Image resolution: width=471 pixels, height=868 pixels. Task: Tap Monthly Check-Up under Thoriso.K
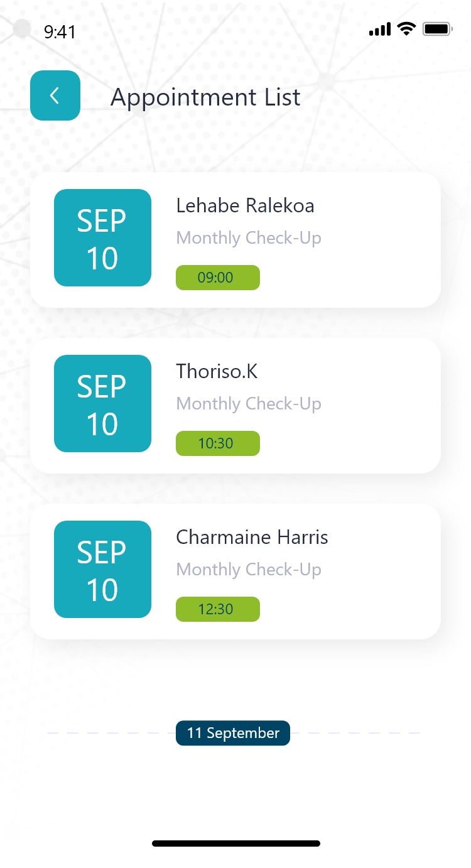249,404
